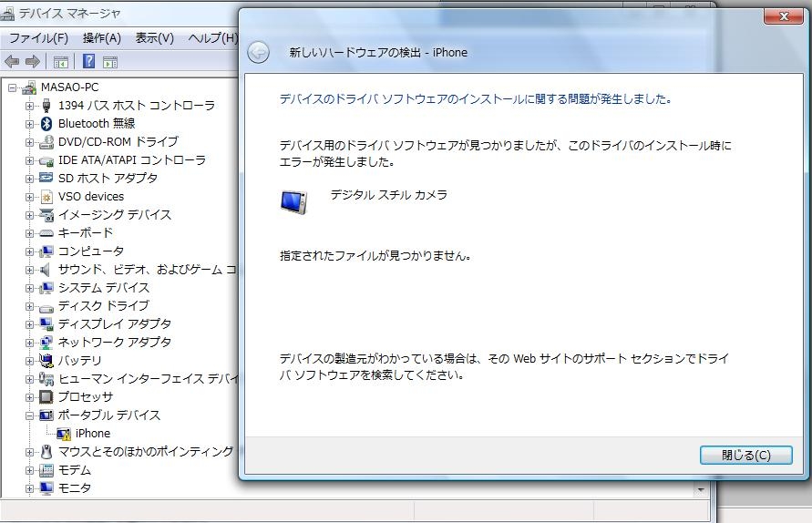
Task: Click the 閉じる(C) button
Action: pos(745,456)
